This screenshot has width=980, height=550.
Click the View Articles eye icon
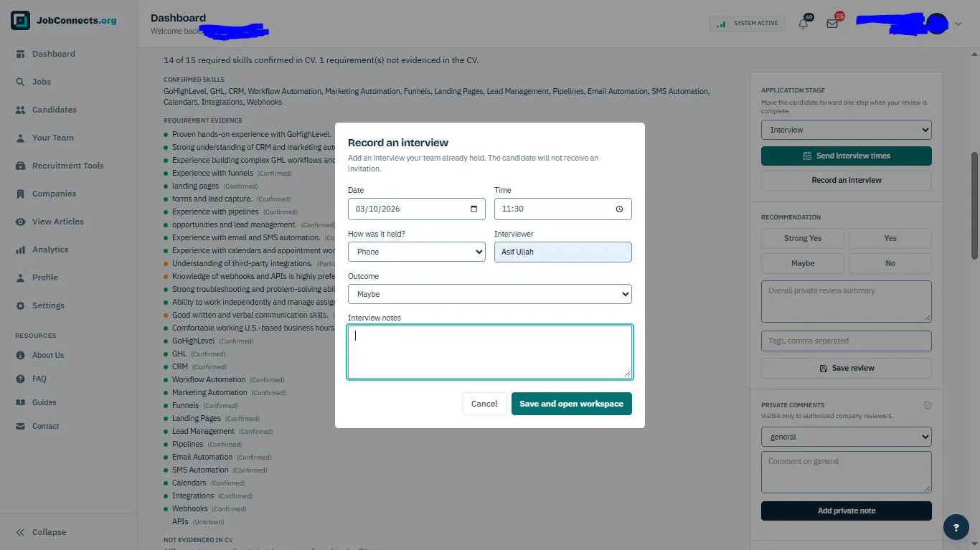coord(20,222)
